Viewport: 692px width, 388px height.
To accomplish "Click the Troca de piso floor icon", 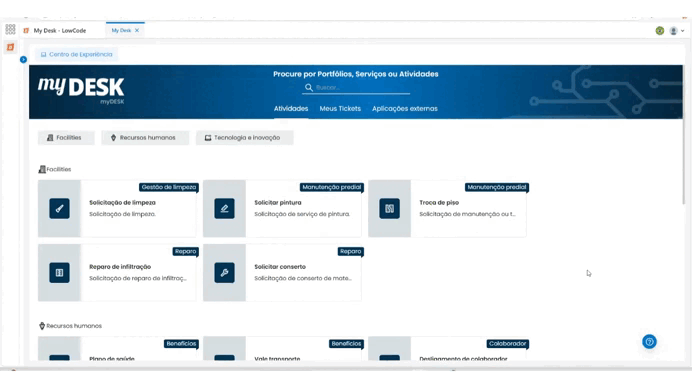I will [x=390, y=208].
